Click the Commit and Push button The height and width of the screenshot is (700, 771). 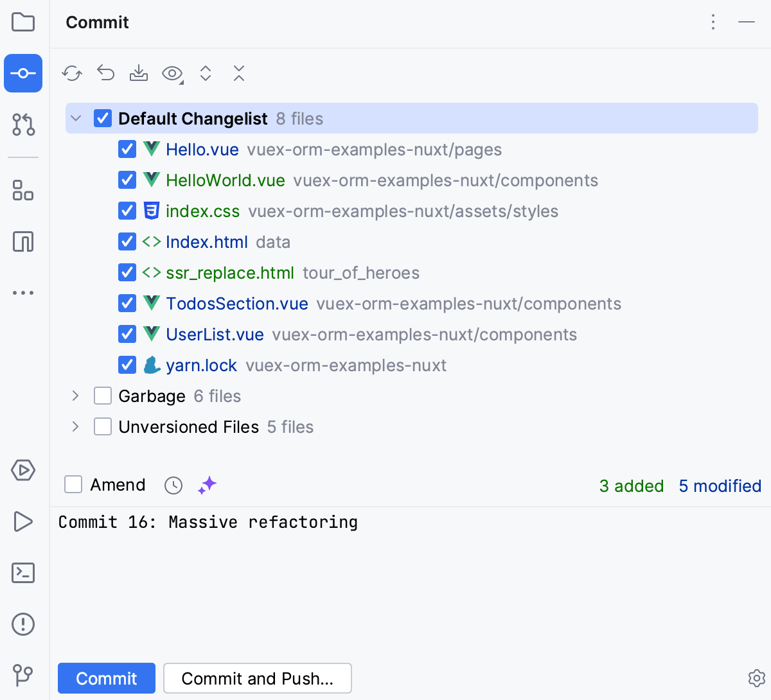click(x=257, y=678)
